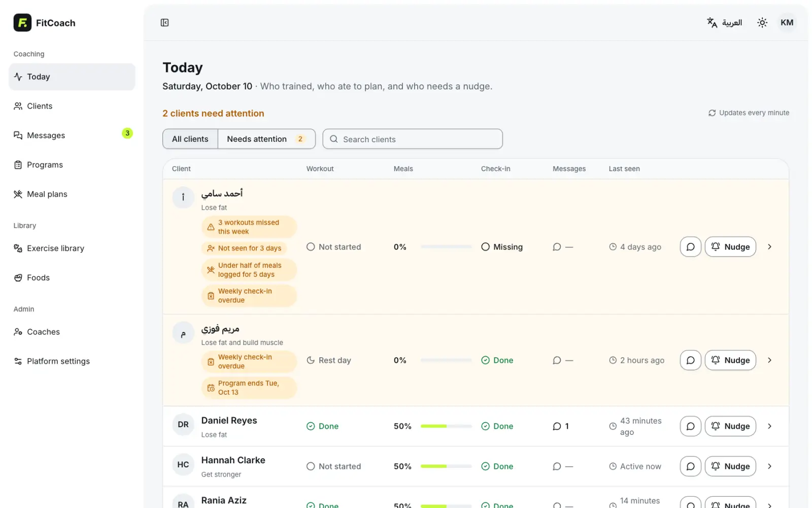Open Messages in sidebar
The image size is (812, 508).
72,135
